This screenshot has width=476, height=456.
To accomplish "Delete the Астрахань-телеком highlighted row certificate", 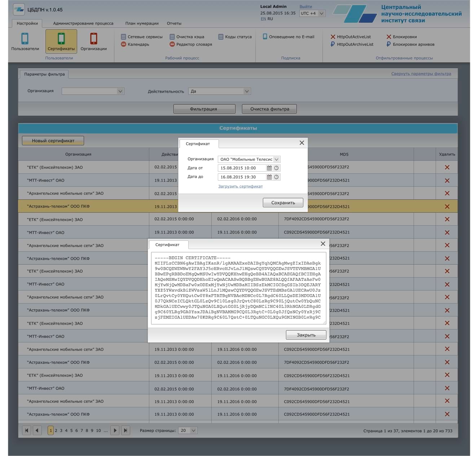I will (x=447, y=207).
